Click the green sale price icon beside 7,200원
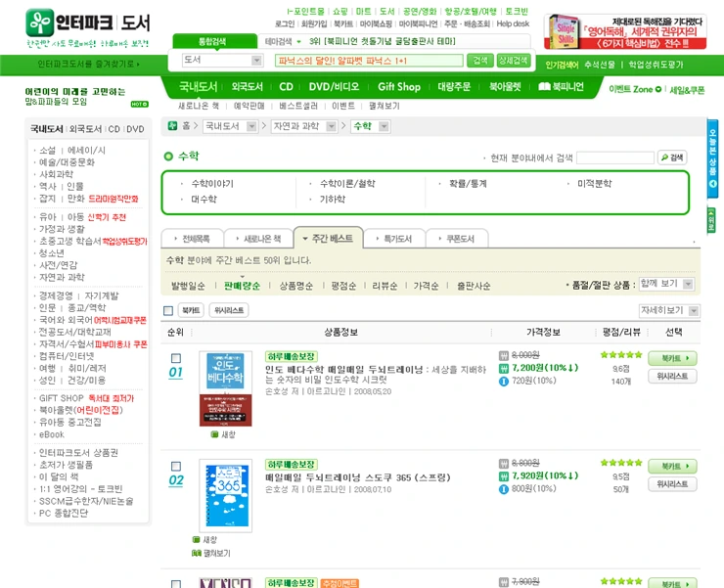724x588 pixels. [x=504, y=368]
